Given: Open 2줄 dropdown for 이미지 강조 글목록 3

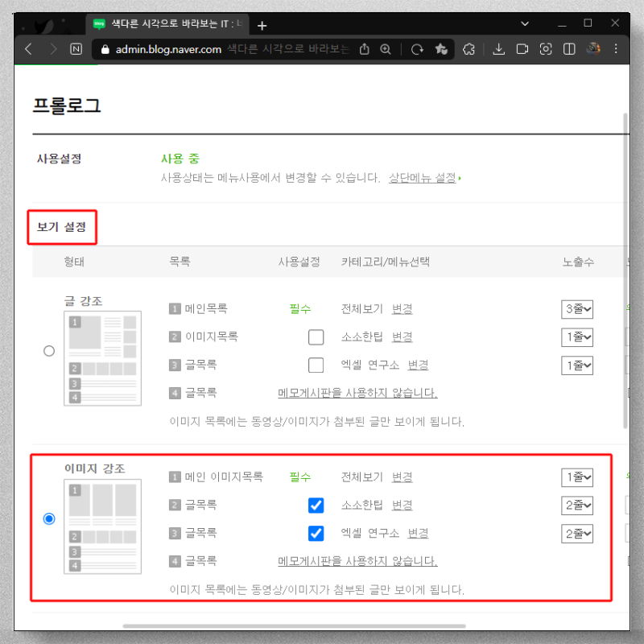Looking at the screenshot, I should 577,534.
